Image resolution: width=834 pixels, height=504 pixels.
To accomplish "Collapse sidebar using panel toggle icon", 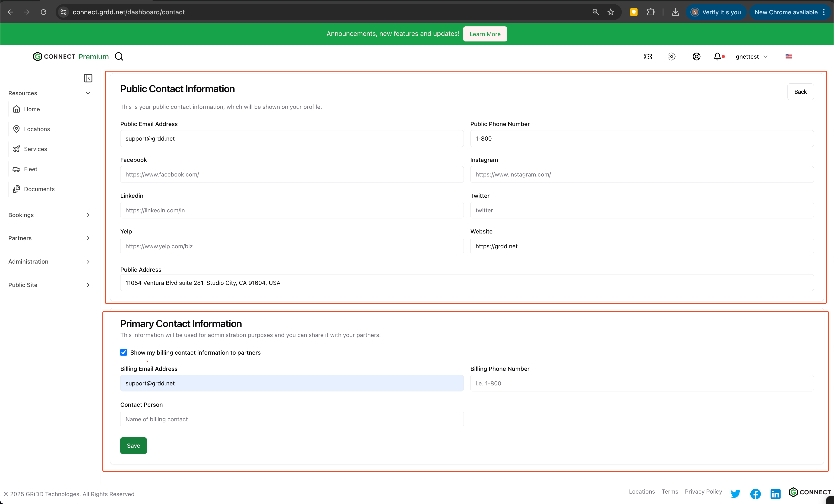I will (x=88, y=78).
